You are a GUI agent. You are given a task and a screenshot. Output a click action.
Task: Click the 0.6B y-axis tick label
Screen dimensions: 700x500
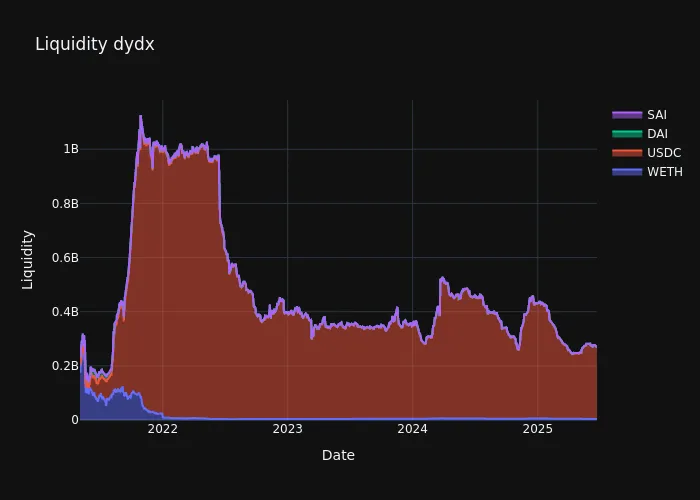point(65,258)
